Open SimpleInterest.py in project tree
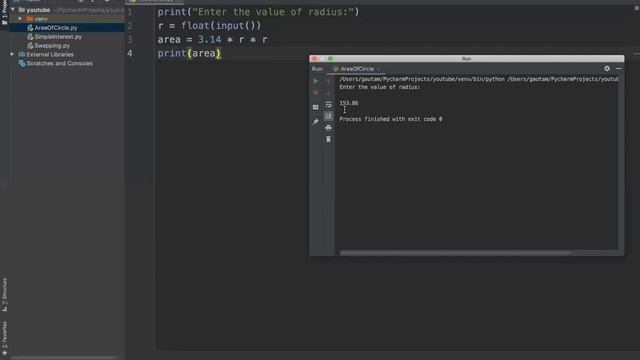 coord(58,37)
